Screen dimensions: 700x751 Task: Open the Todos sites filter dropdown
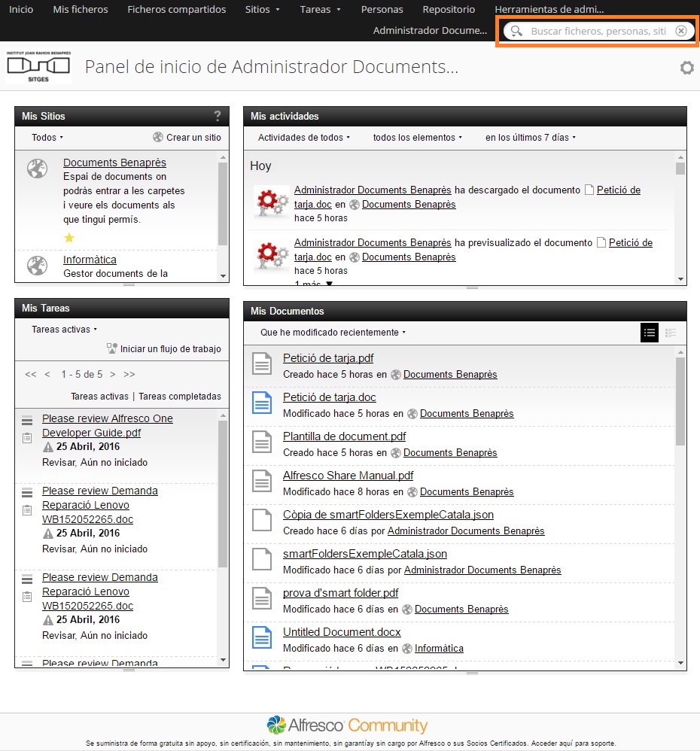click(47, 138)
